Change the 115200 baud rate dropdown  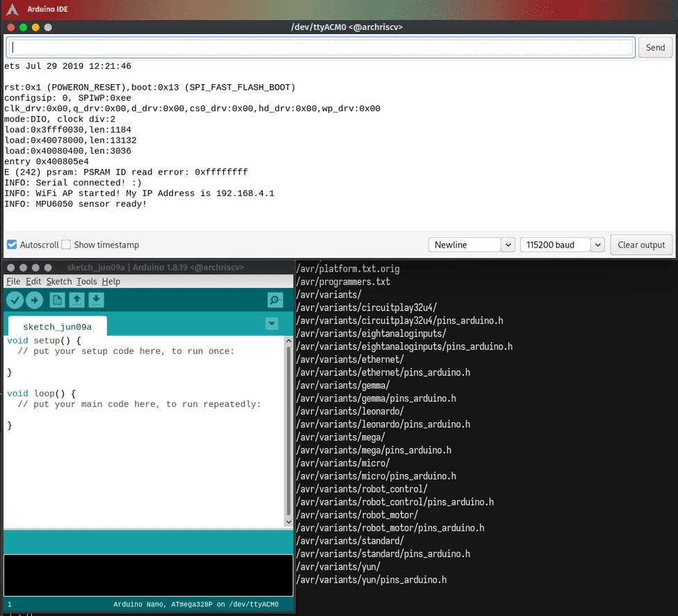(597, 245)
